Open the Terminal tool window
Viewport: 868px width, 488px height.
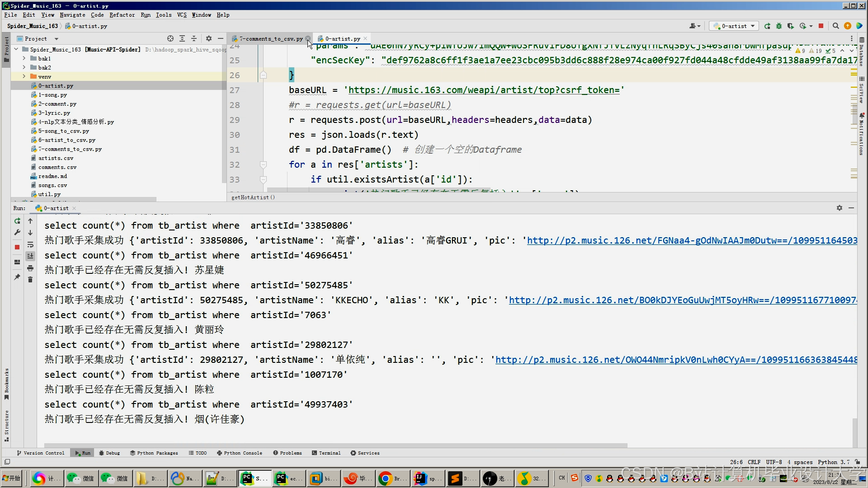pyautogui.click(x=326, y=453)
